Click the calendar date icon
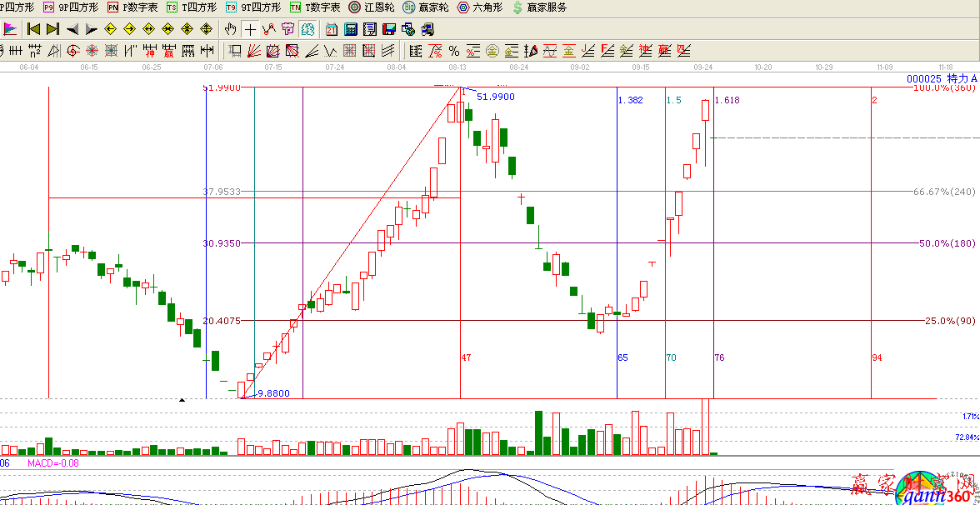Screen dimensions: 980x505 (x=332, y=29)
